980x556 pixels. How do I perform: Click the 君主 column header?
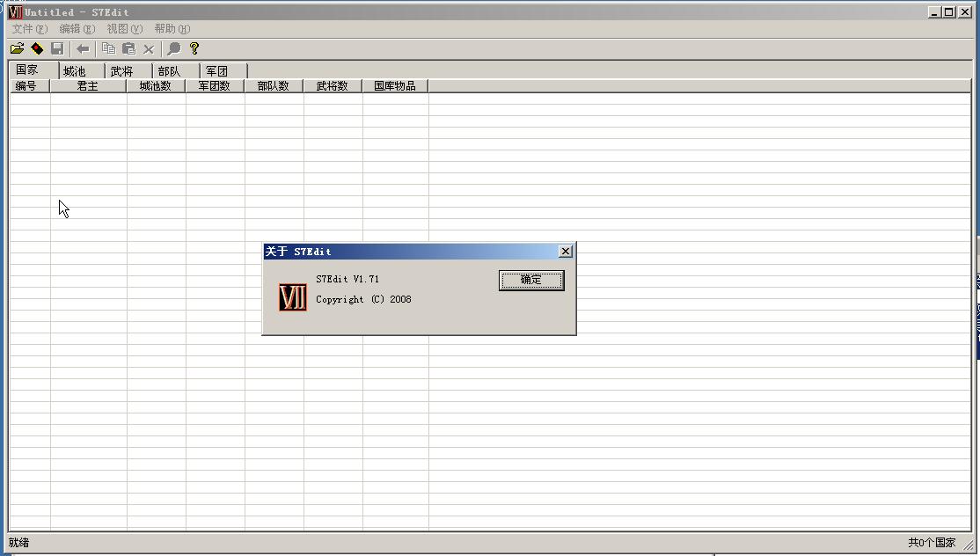click(x=88, y=86)
